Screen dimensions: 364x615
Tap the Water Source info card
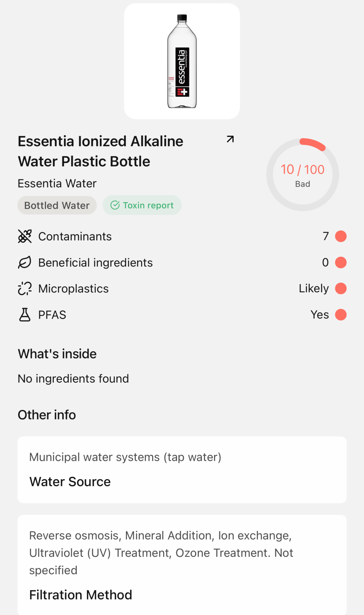point(182,470)
